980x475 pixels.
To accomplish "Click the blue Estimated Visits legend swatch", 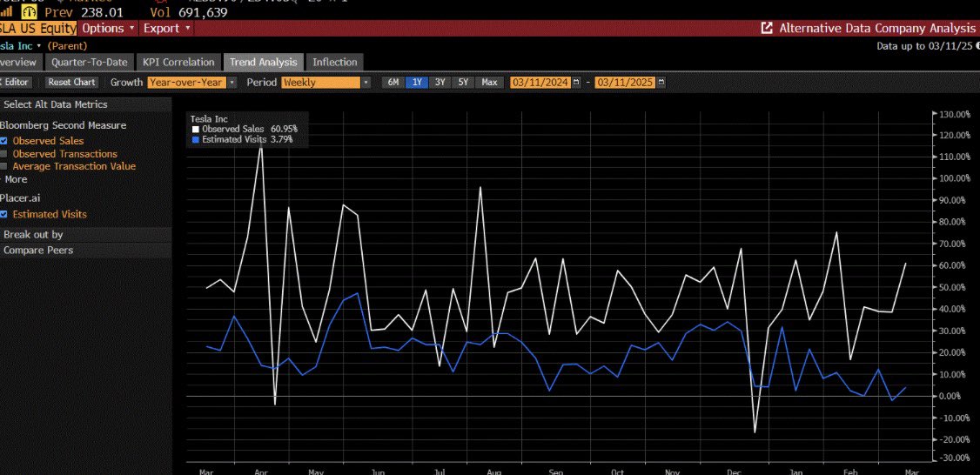I will click(x=196, y=139).
